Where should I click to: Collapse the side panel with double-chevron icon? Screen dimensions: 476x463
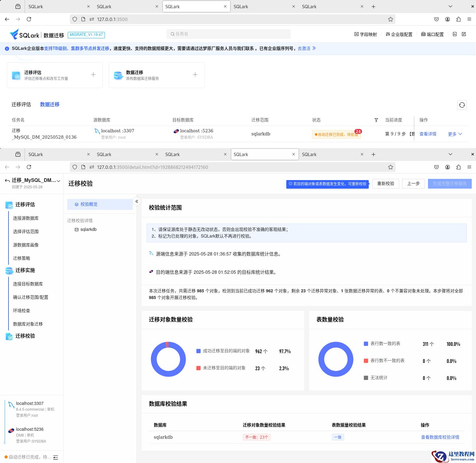137,201
